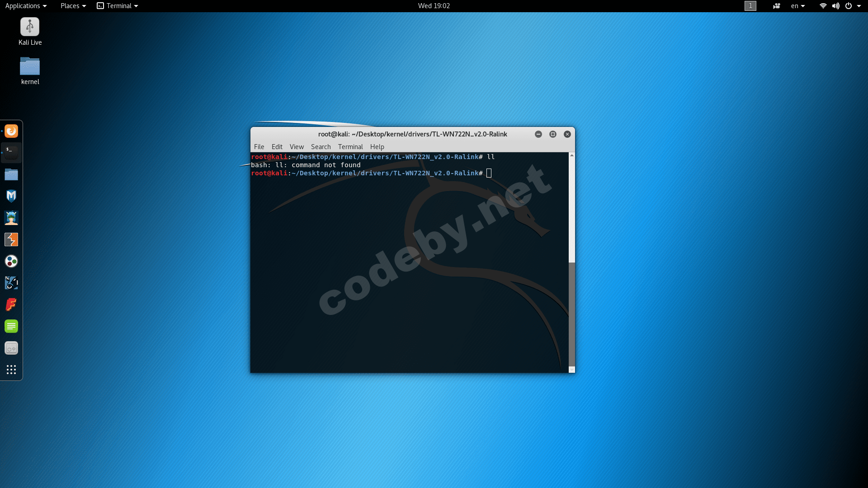Open the volume speaker icon

835,6
